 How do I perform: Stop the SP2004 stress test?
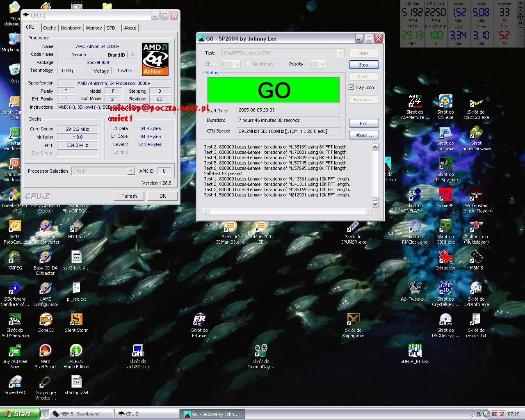click(363, 65)
